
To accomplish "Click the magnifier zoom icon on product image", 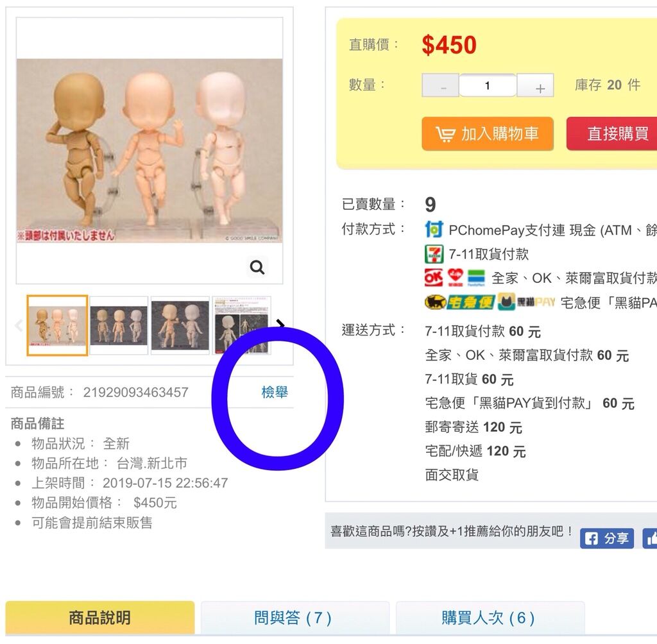I will (257, 267).
